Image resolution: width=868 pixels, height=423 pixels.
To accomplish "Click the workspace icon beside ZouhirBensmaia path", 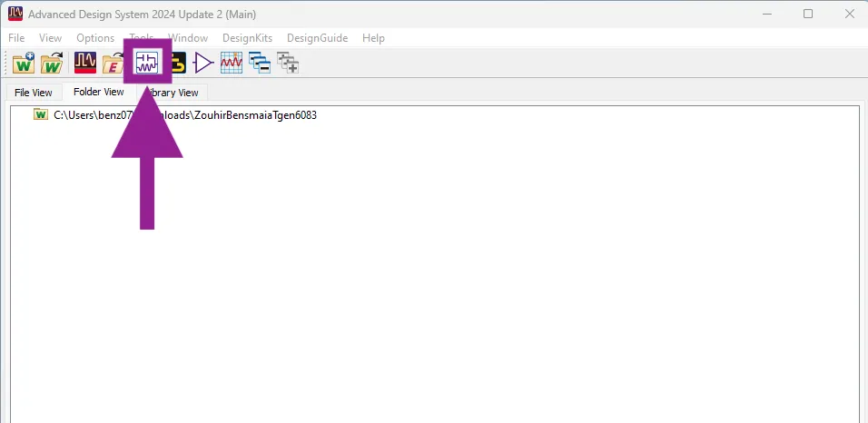I will click(41, 114).
